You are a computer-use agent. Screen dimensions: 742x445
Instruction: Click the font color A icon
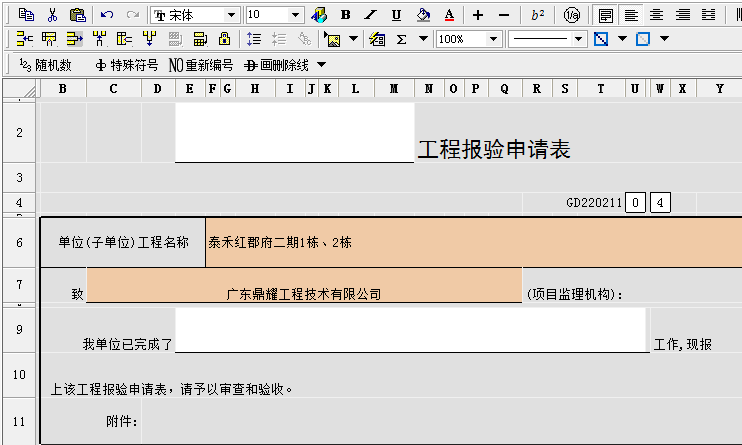click(x=449, y=15)
